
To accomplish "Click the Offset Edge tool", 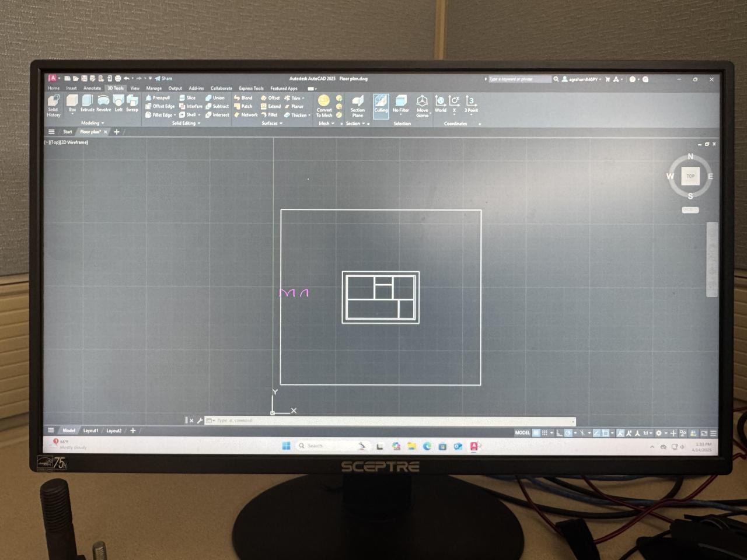I will point(160,107).
